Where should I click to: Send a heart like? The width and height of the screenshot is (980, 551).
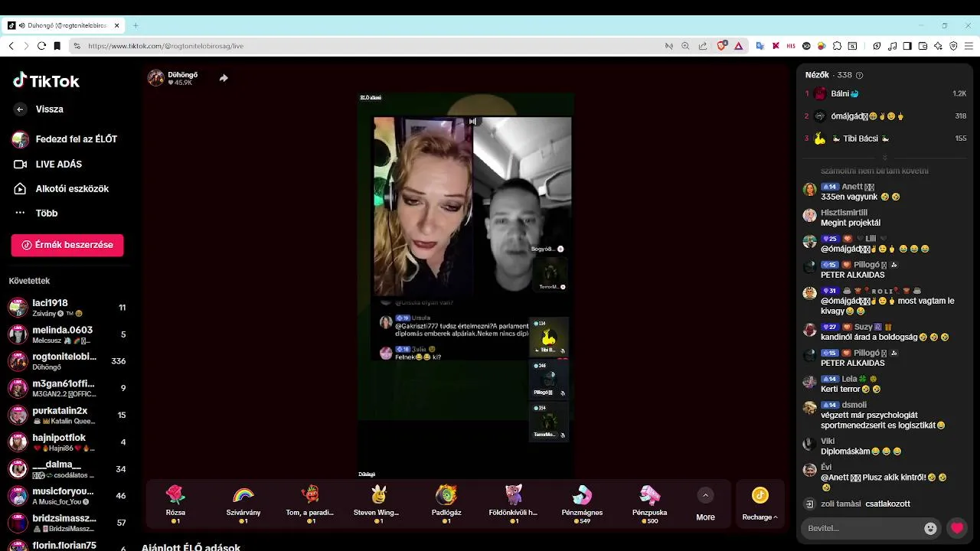point(956,528)
